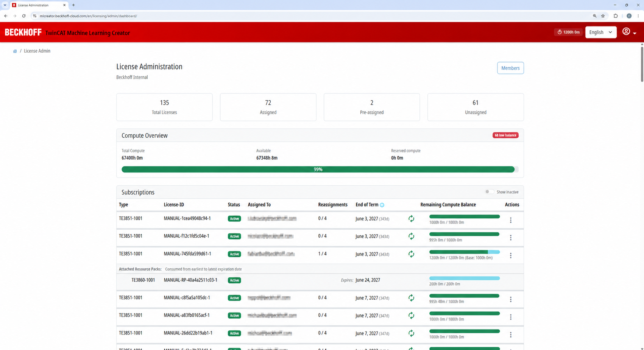Click balance bar showing 995h 8m / 1000h
The image size is (644, 350).
point(465,234)
